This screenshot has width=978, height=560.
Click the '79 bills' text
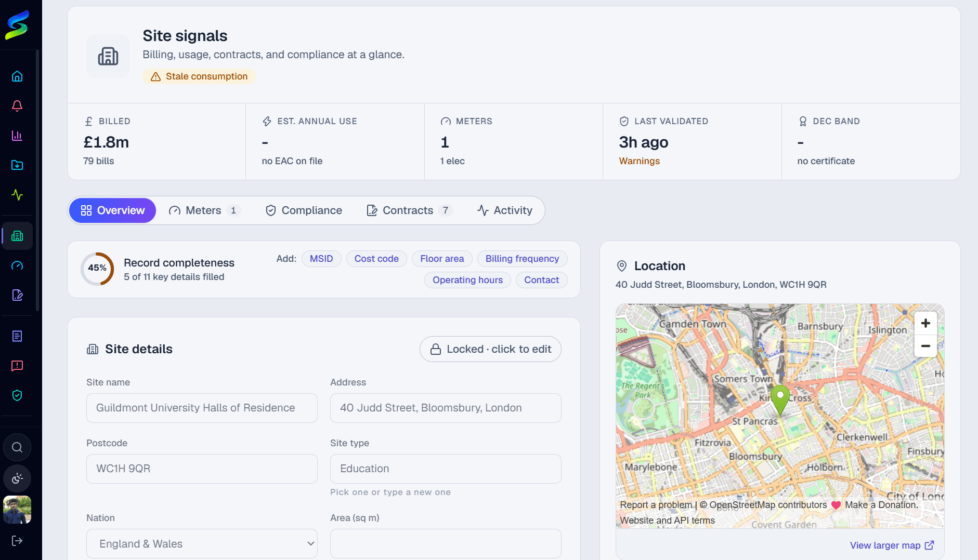pyautogui.click(x=98, y=161)
